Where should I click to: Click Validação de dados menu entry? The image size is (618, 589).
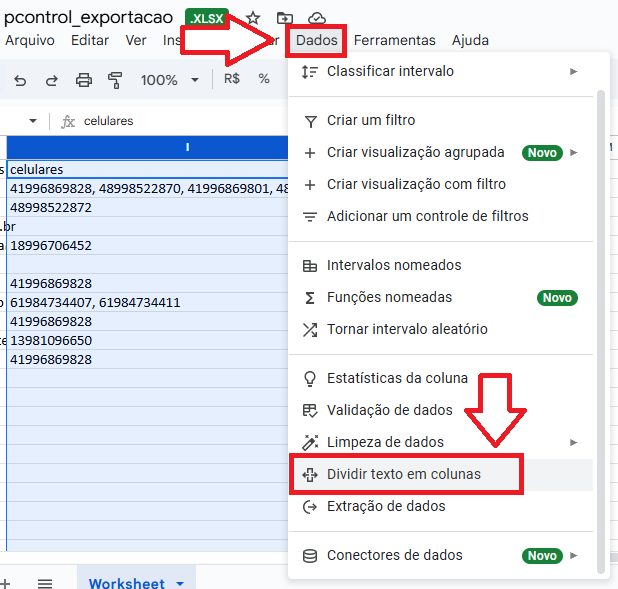click(x=389, y=410)
